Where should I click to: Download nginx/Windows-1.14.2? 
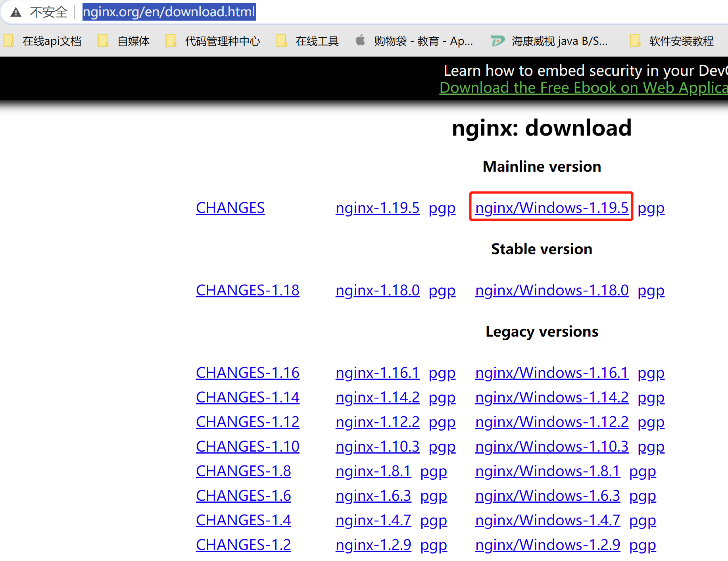tap(552, 398)
